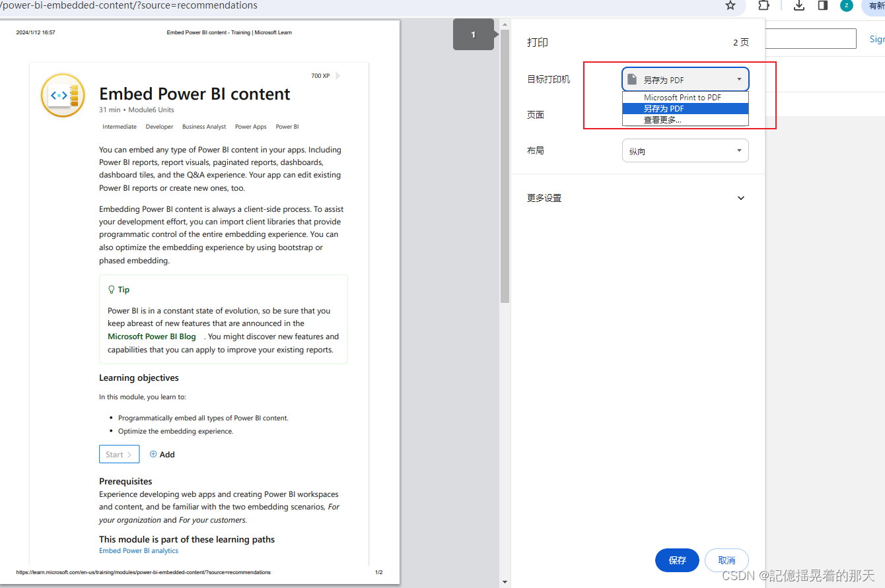Click the Business Analyst tag

204,127
